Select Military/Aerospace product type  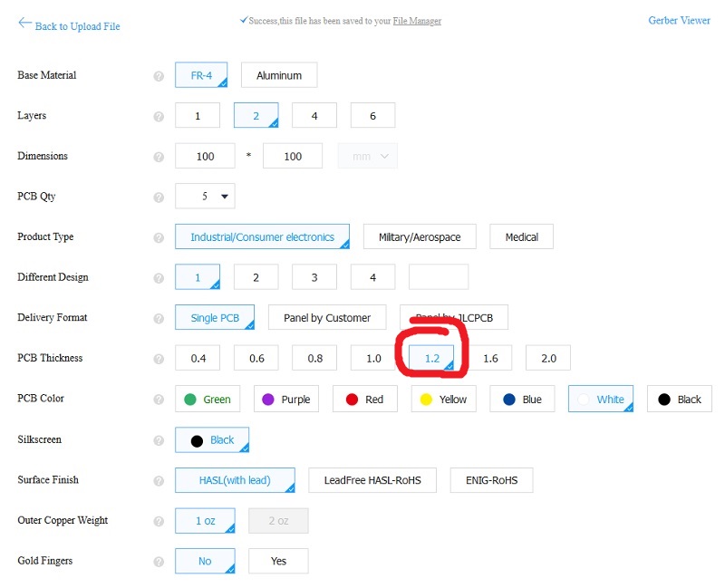pyautogui.click(x=420, y=236)
